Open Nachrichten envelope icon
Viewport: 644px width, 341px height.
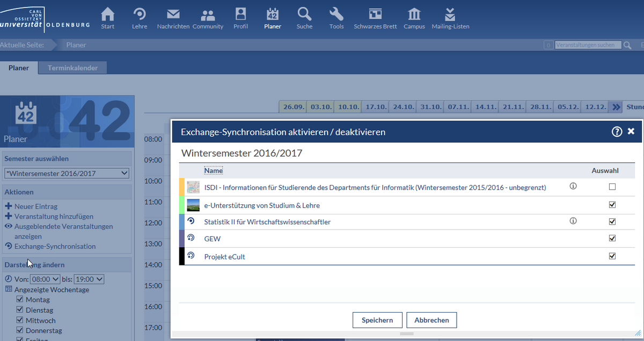pos(173,14)
